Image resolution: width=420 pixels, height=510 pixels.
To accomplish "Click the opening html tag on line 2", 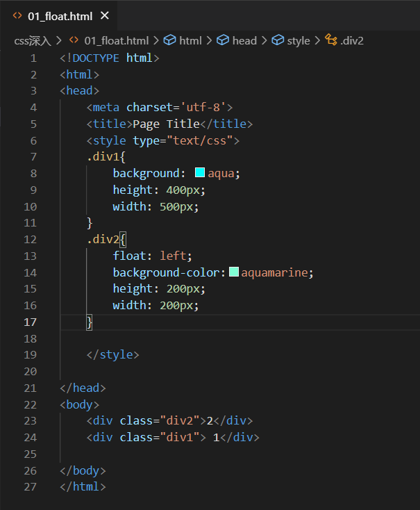I will pos(79,75).
